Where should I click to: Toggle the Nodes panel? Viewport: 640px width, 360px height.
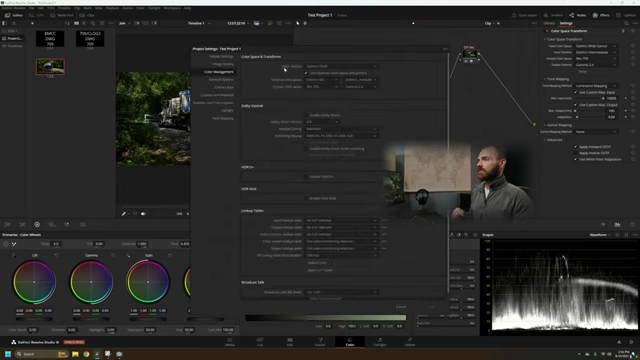[x=578, y=15]
